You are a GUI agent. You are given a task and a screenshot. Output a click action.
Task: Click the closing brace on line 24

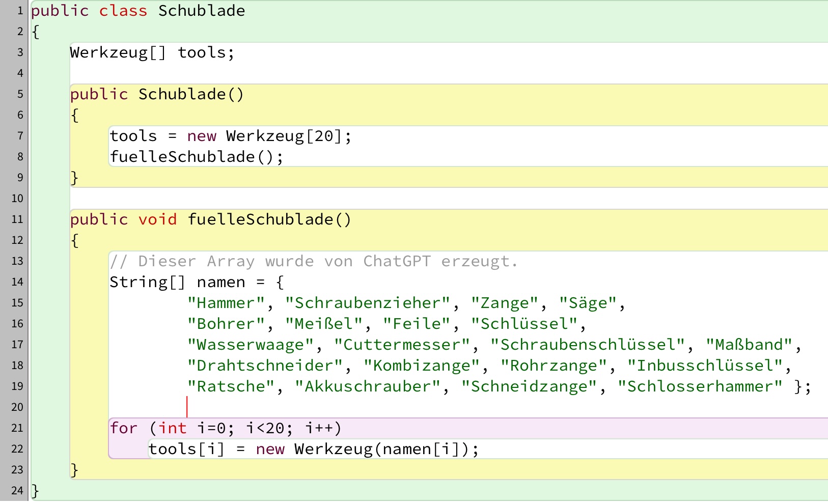[x=34, y=490]
